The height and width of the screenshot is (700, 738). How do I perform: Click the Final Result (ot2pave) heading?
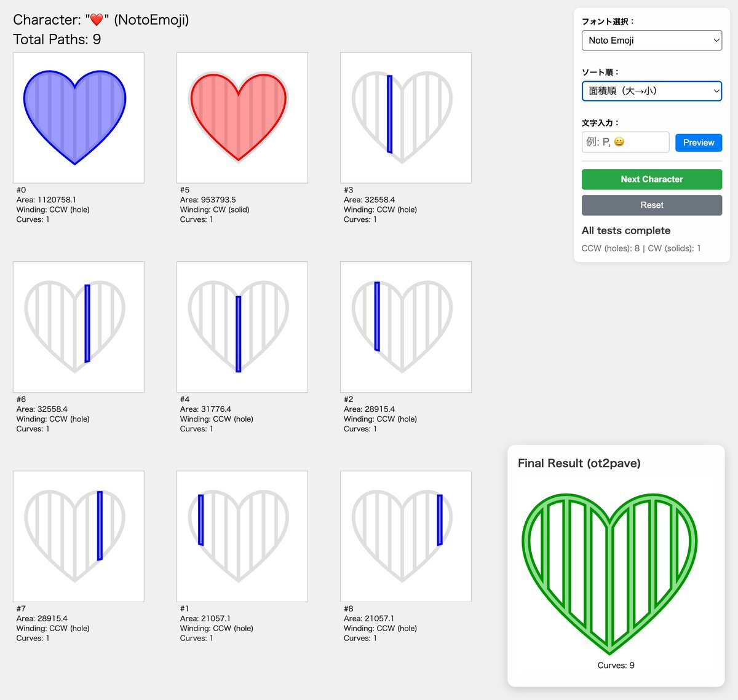click(579, 463)
